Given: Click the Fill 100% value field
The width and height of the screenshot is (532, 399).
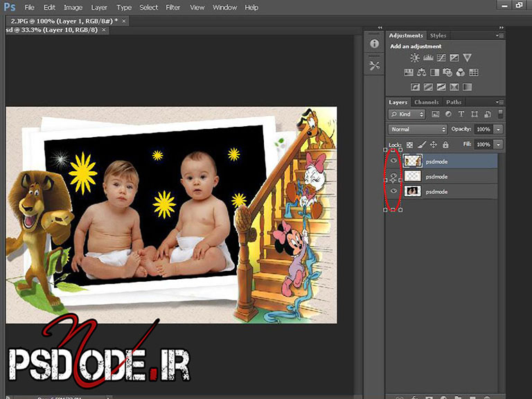Looking at the screenshot, I should 484,145.
